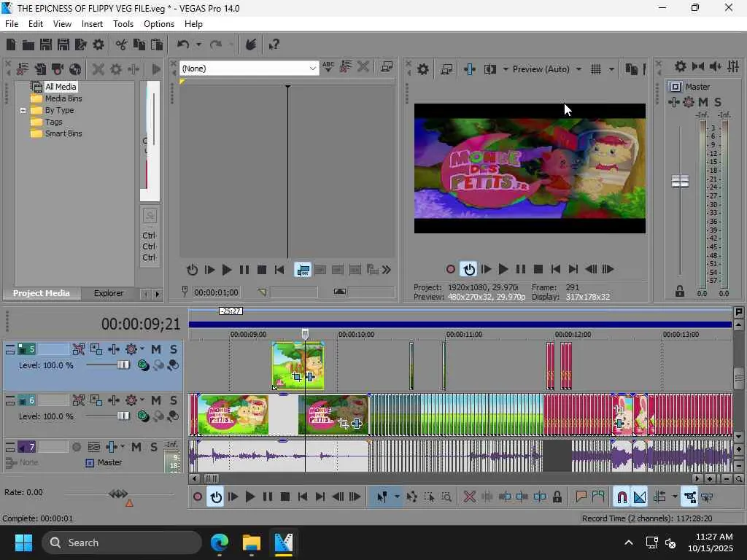Click the Copy icon in main toolbar
Viewport: 747px width, 560px height.
(139, 44)
